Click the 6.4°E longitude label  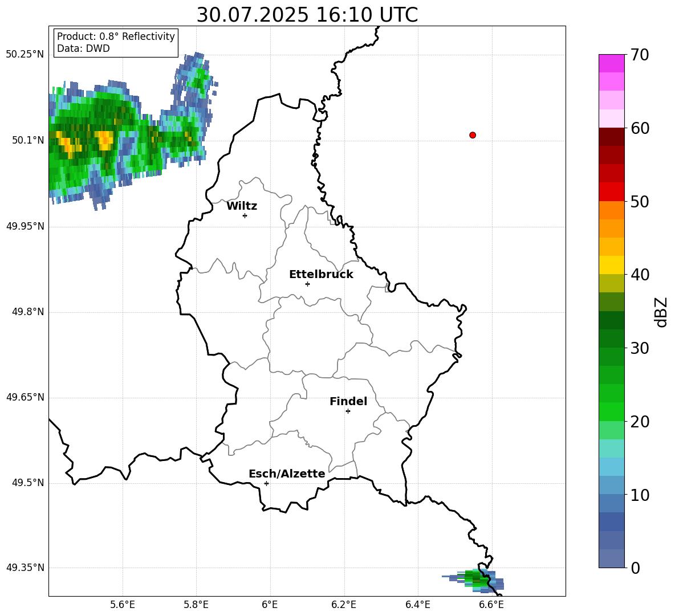click(x=417, y=605)
